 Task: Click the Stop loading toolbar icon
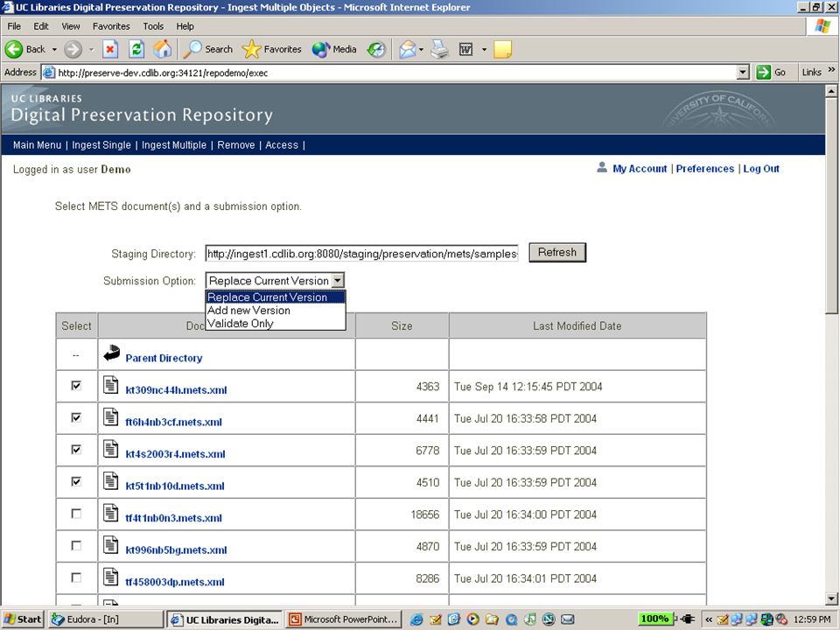click(x=110, y=49)
